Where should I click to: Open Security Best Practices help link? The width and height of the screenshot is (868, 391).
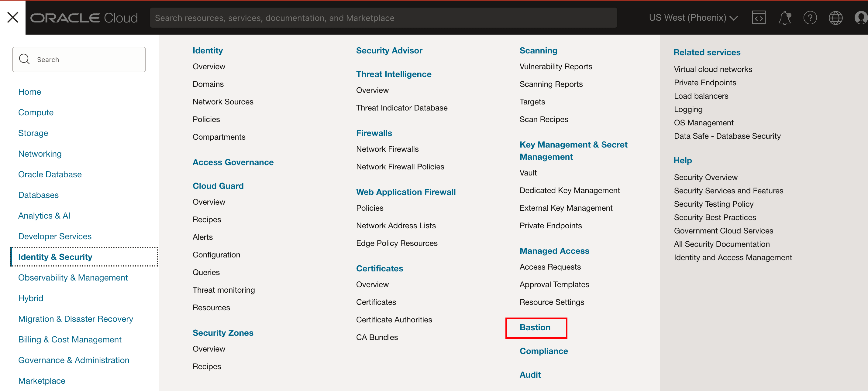pos(715,217)
